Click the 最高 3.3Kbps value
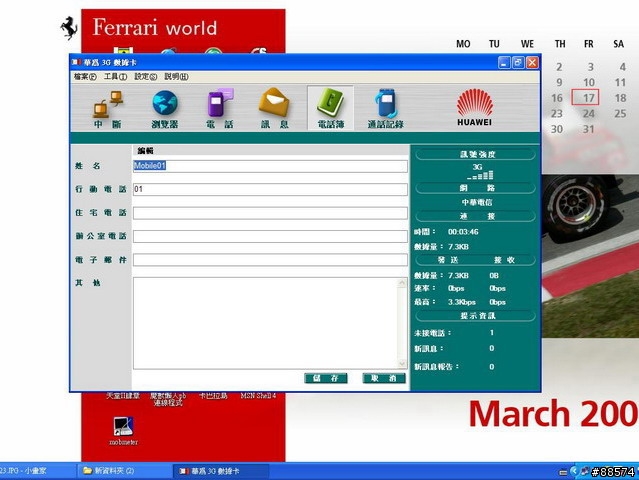Image resolution: width=639 pixels, height=480 pixels. tap(462, 302)
